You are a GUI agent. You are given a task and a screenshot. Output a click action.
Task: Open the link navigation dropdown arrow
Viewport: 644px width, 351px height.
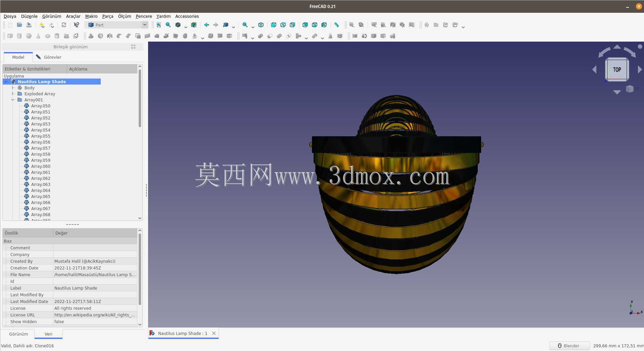tap(233, 27)
